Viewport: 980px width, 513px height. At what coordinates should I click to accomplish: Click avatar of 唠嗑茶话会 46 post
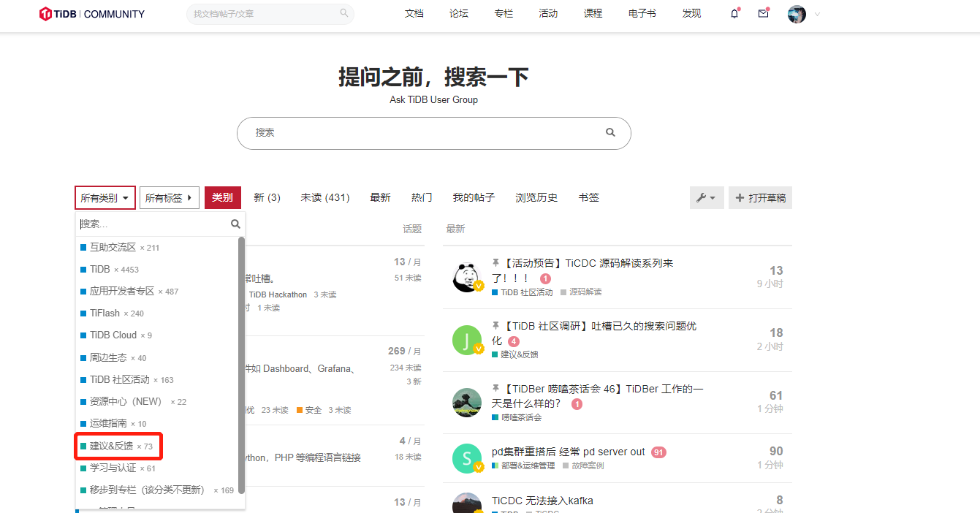[x=467, y=403]
